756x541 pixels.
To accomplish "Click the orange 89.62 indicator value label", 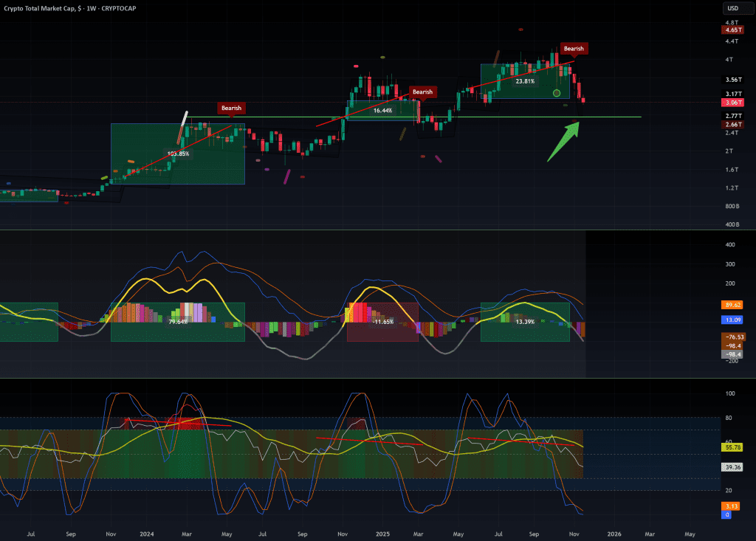I will 733,304.
